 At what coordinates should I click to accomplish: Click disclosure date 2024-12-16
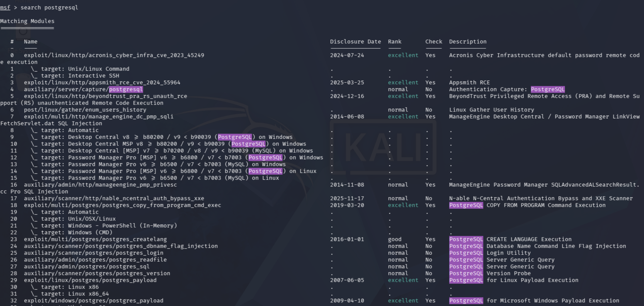tap(347, 96)
